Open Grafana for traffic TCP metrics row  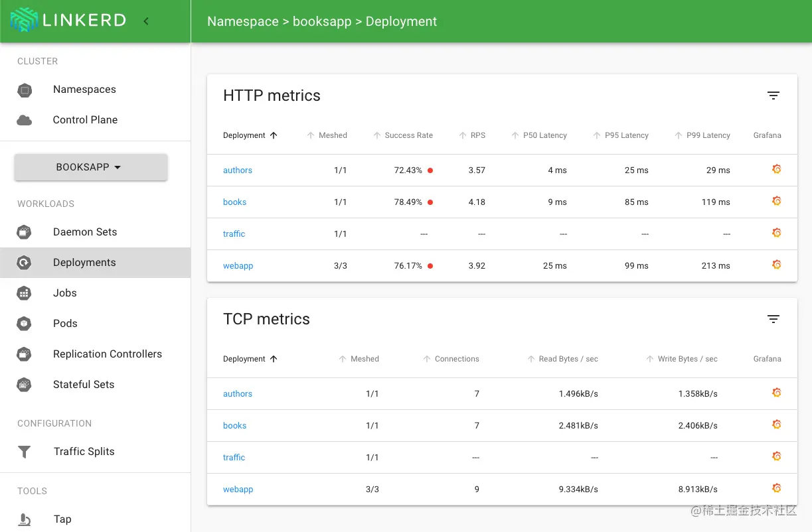(x=776, y=456)
